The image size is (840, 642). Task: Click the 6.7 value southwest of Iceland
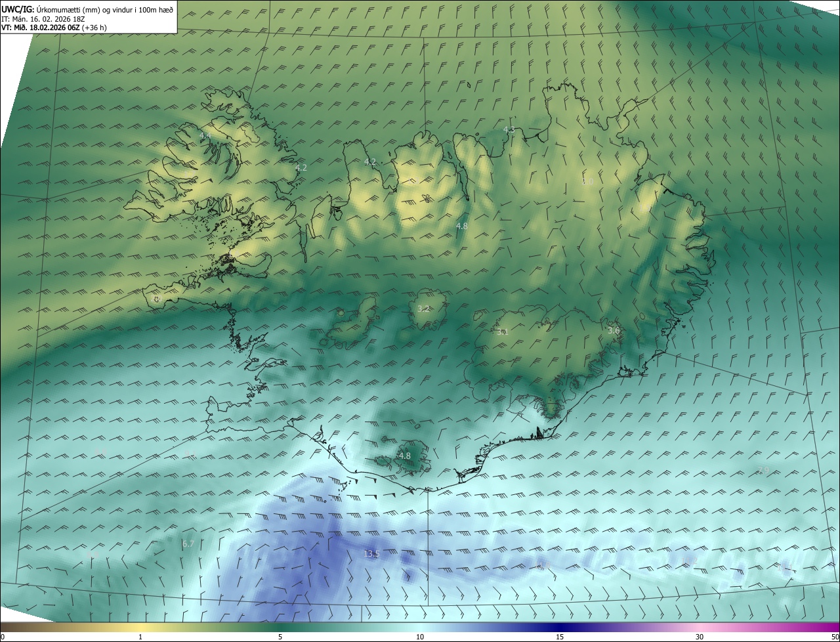click(188, 544)
